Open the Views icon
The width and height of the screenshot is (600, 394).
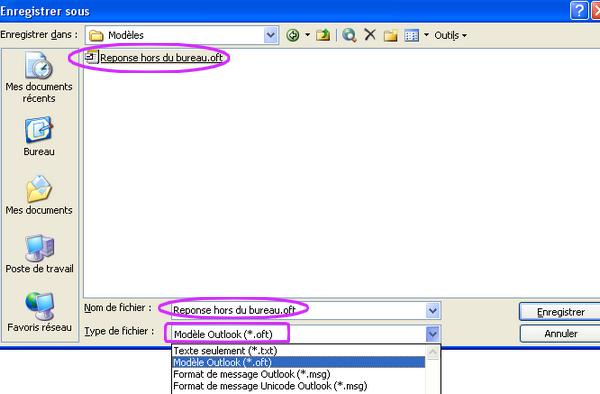(412, 36)
